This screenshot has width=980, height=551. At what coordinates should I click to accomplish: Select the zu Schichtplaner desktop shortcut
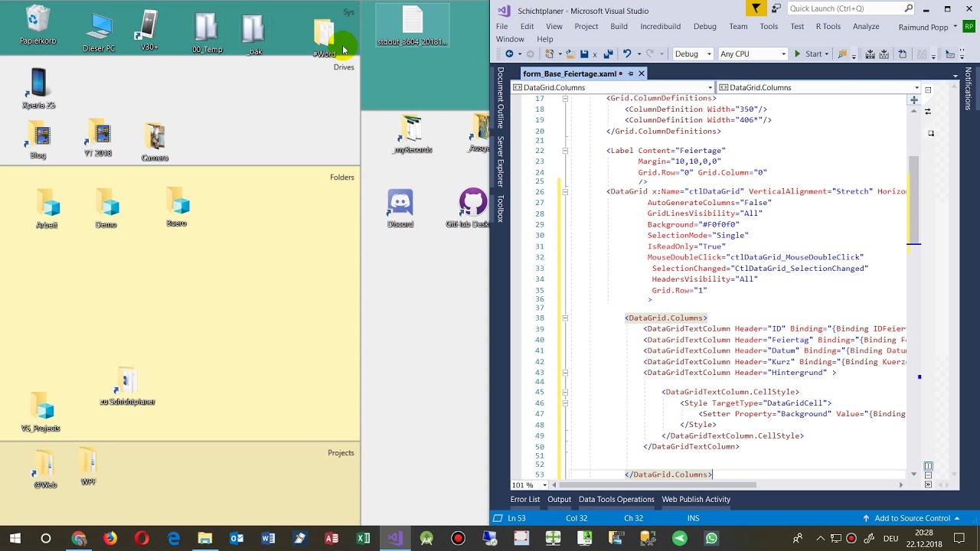click(128, 386)
